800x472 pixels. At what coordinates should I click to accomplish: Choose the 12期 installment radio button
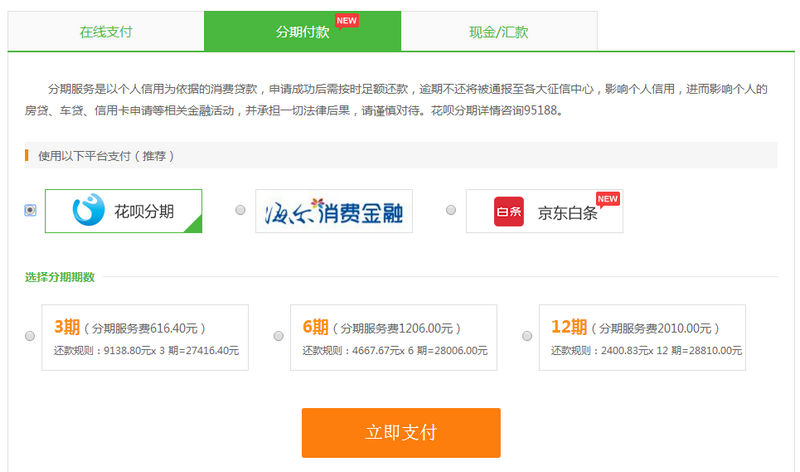click(527, 336)
